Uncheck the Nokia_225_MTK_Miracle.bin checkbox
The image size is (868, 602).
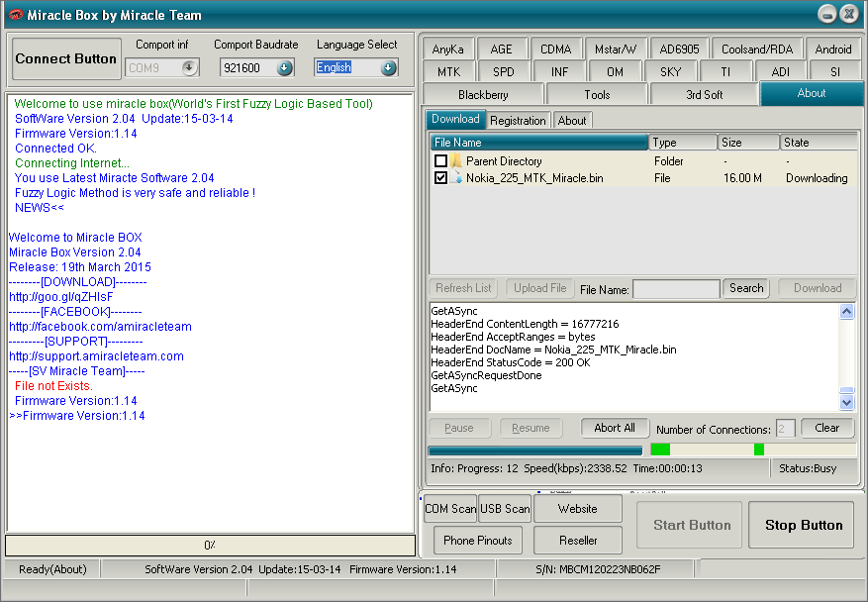click(440, 178)
